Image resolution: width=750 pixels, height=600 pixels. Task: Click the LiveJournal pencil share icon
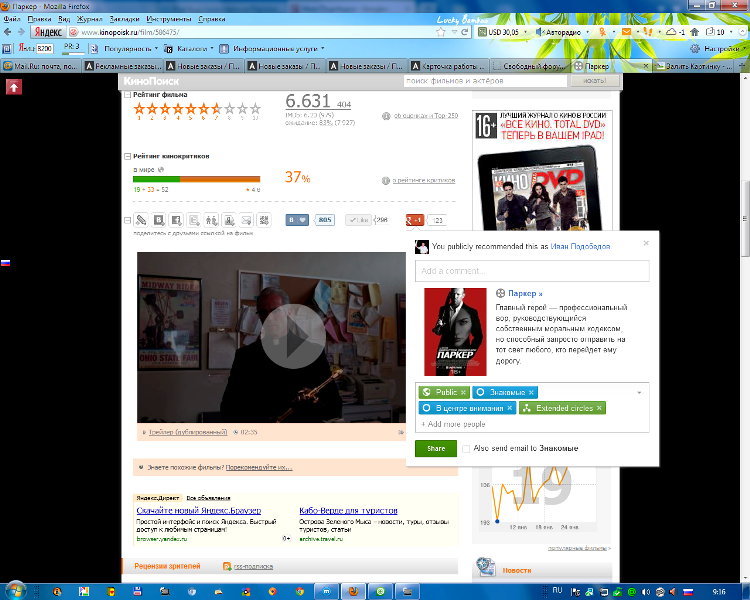pos(141,220)
